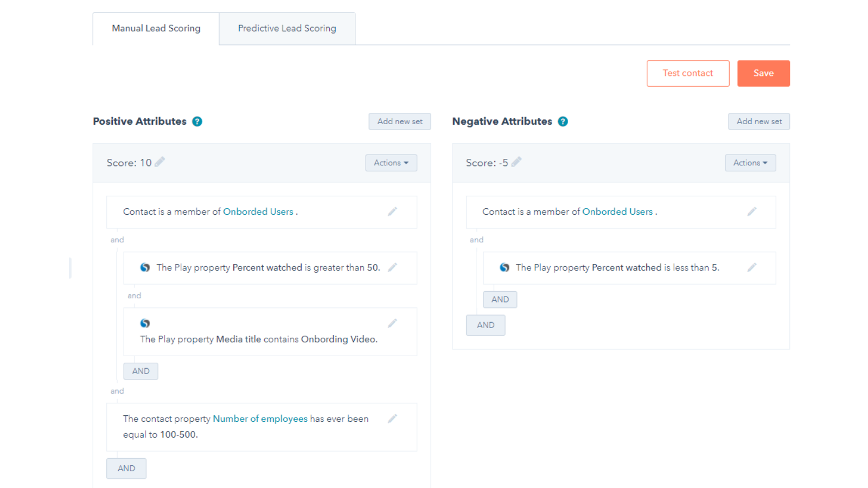Add new set to Positive Attributes
Viewport: 868px width, 488px height.
click(399, 121)
